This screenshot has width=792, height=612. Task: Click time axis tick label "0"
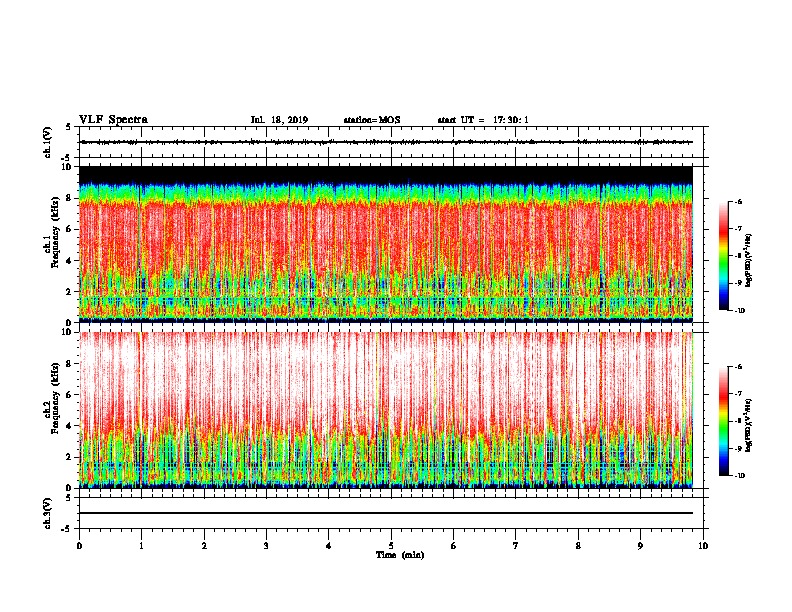(x=79, y=546)
